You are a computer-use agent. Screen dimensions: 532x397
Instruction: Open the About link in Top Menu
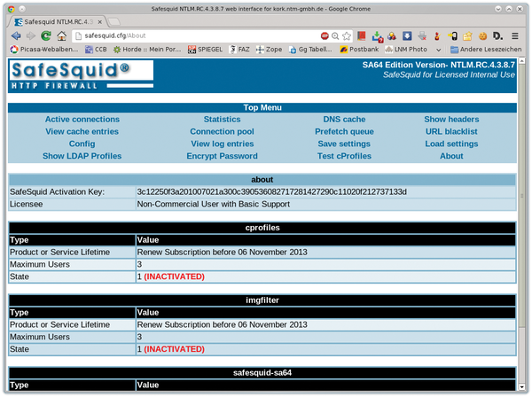(x=451, y=156)
